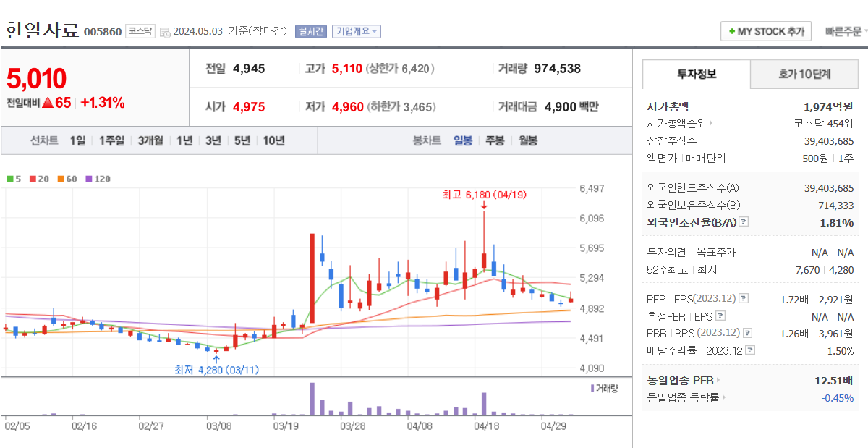Click 거래대금 value 4,900 백만
Screen dimensions: 868x448
571,107
